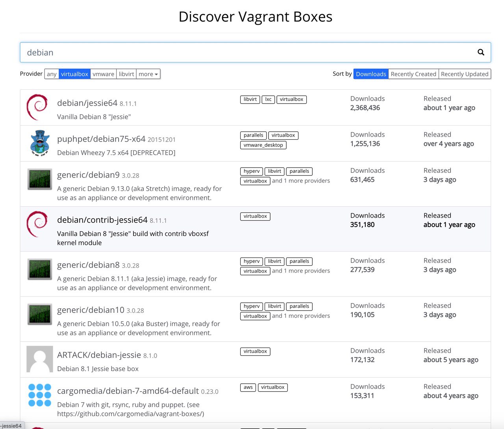The image size is (504, 429).
Task: Click the puphpet monster avatar
Action: point(40,143)
